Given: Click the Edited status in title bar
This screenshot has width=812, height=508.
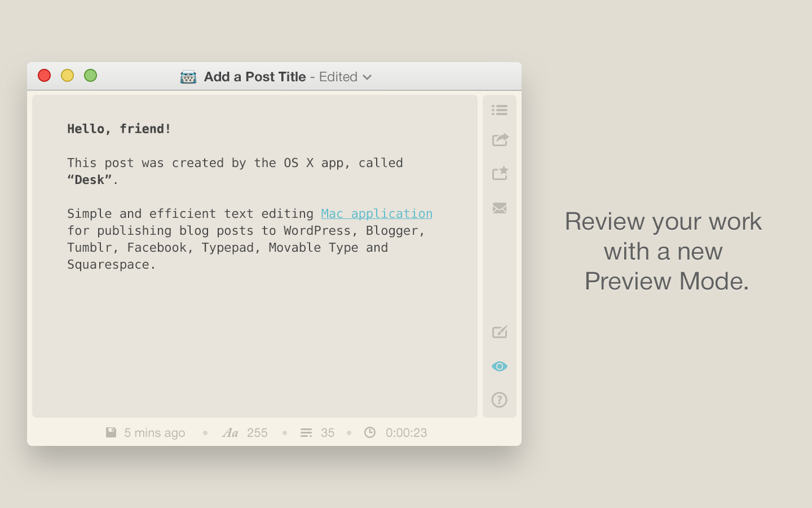Looking at the screenshot, I should pyautogui.click(x=338, y=77).
